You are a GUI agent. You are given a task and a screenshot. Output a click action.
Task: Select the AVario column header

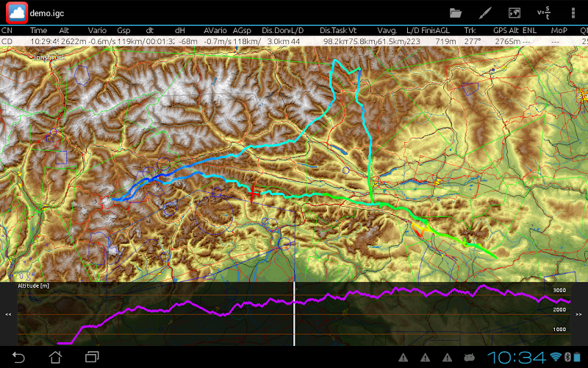pyautogui.click(x=215, y=30)
